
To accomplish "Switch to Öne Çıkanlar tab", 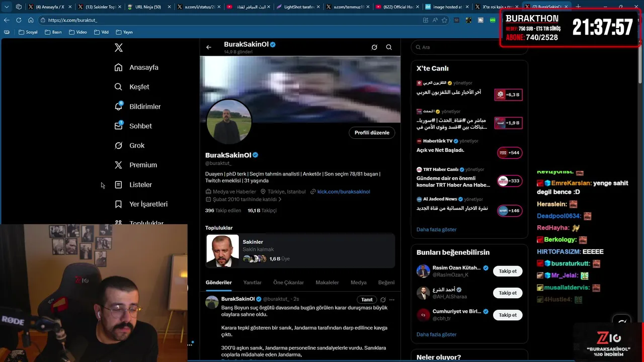I will pos(288,283).
